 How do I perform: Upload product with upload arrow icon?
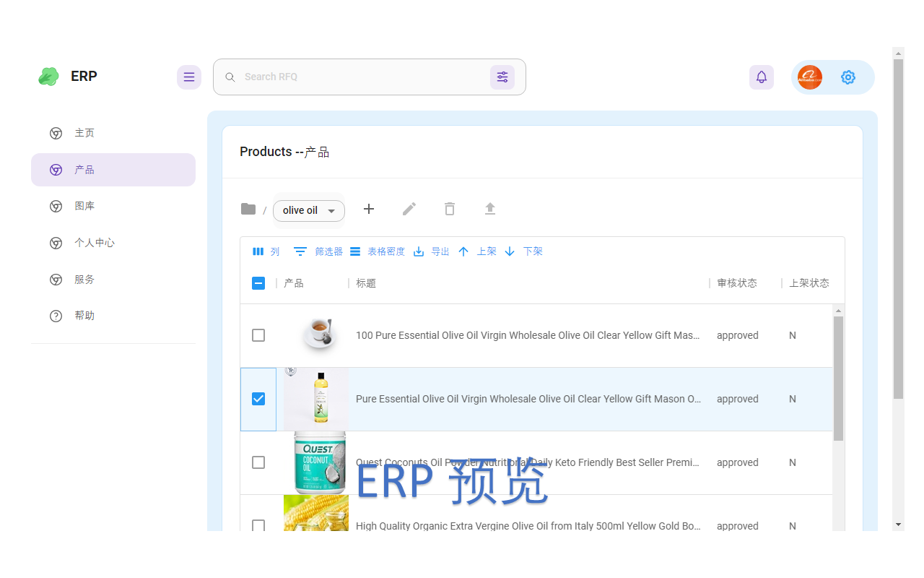pyautogui.click(x=490, y=209)
